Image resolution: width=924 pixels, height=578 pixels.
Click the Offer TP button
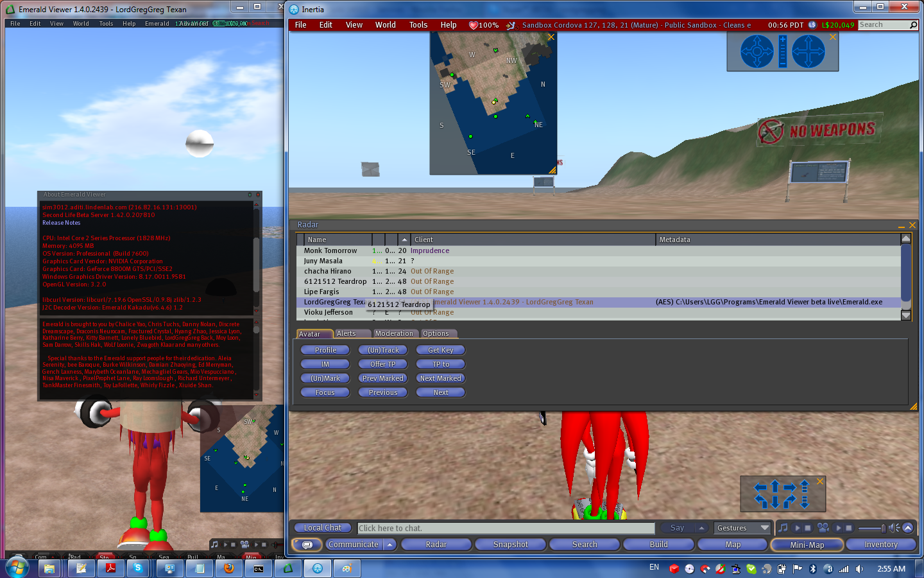click(x=383, y=364)
